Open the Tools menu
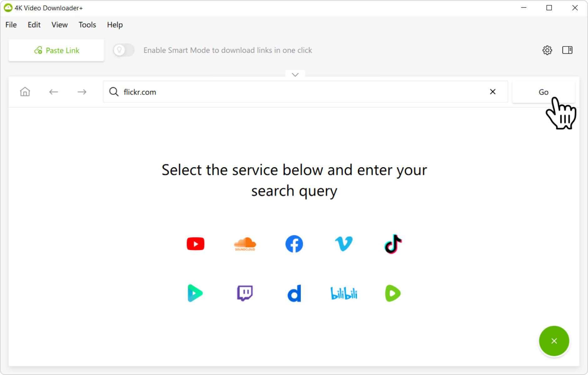The height and width of the screenshot is (375, 588). click(x=87, y=25)
